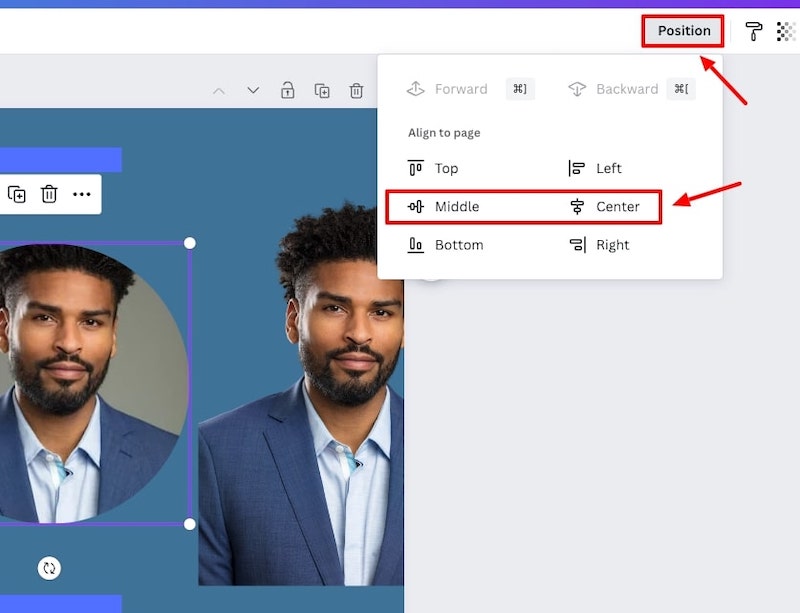Click the Center alignment icon
The image size is (800, 613).
tap(577, 207)
